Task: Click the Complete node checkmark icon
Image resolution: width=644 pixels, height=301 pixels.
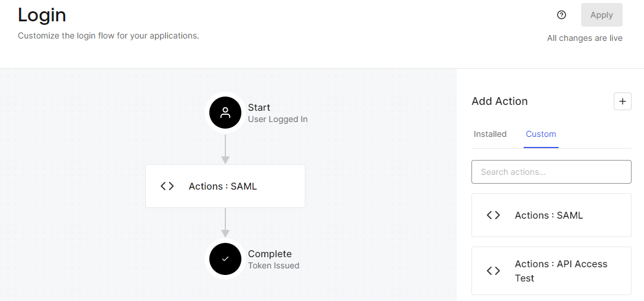Action: (225, 259)
